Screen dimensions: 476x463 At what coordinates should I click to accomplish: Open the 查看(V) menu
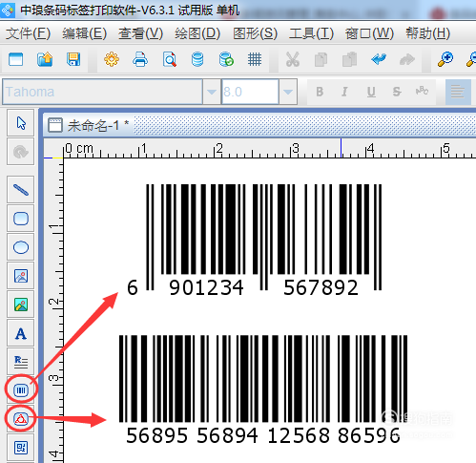point(140,33)
